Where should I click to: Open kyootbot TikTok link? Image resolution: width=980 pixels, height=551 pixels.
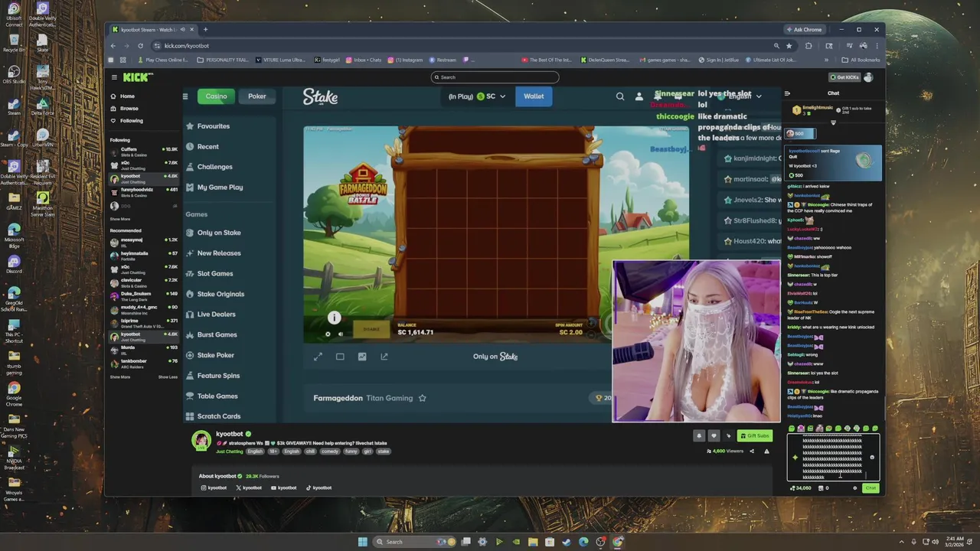tap(319, 488)
